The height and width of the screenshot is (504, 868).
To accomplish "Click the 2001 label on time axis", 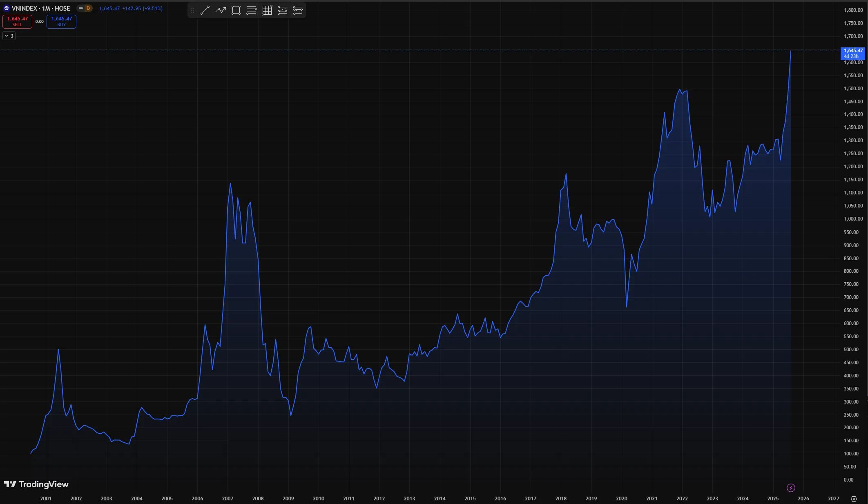I will 46,499.
